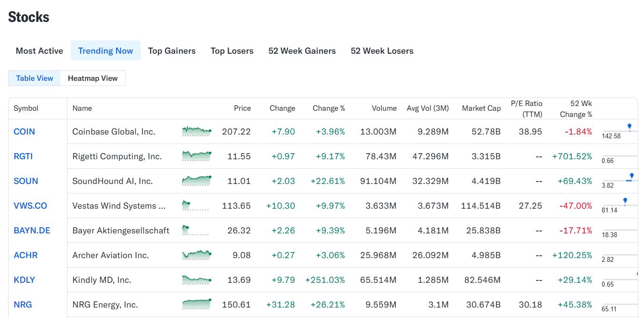Viewport: 644px width, 318px height.
Task: Switch to Heatmap View
Action: pos(93,78)
